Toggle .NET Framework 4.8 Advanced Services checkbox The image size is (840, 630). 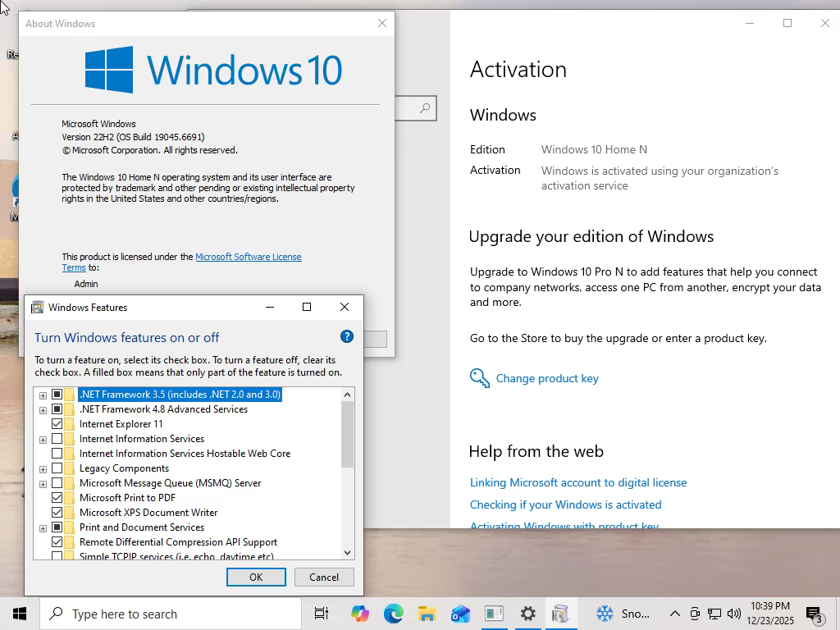pos(57,409)
